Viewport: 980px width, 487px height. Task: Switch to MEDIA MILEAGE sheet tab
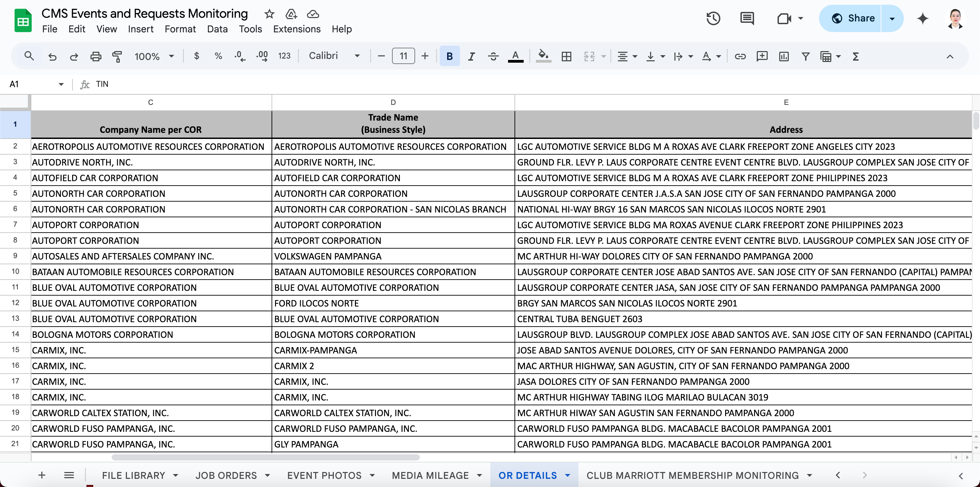coord(430,475)
